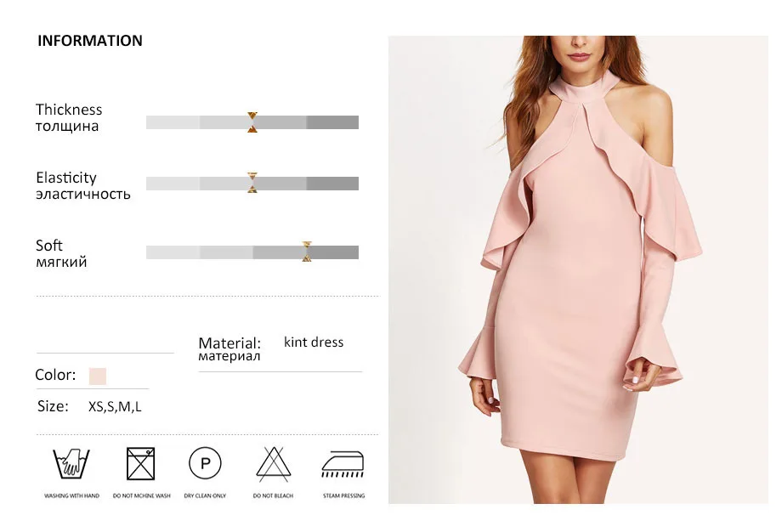The height and width of the screenshot is (532, 782).
Task: Click the do not machine wash icon
Action: 140,464
